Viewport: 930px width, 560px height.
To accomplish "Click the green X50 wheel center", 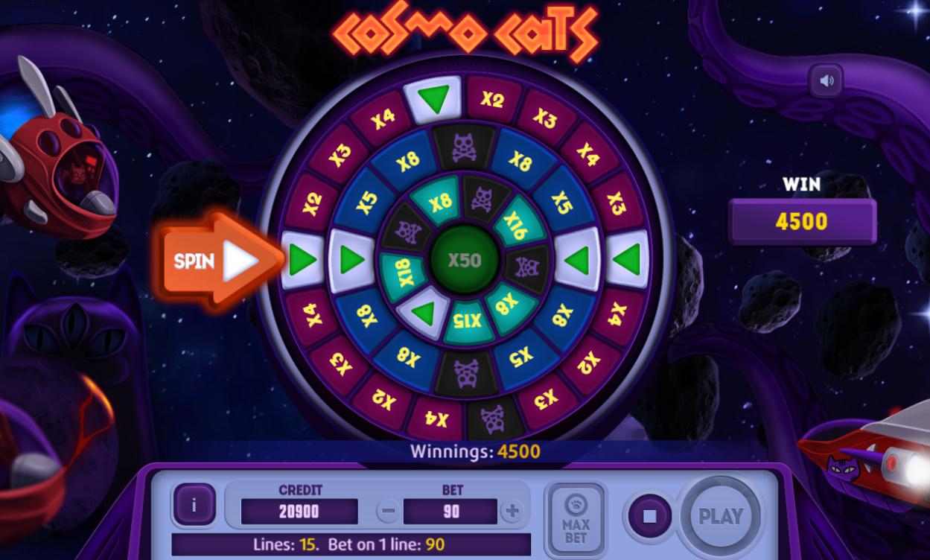I will coord(464,260).
